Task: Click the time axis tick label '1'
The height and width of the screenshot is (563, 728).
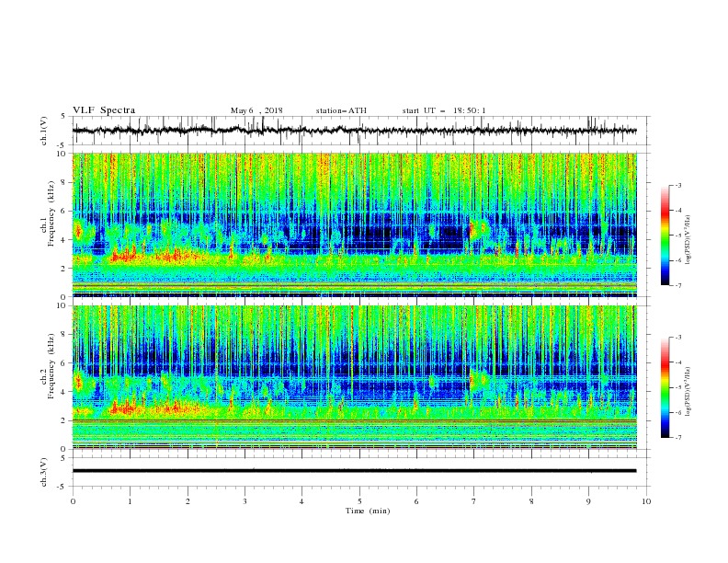Action: coord(130,501)
